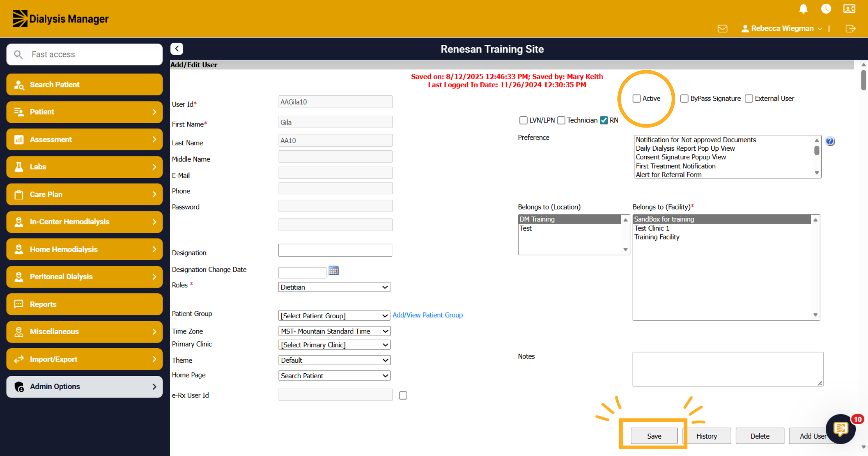Enable the ByPass Signature checkbox
The image size is (868, 456).
point(684,99)
